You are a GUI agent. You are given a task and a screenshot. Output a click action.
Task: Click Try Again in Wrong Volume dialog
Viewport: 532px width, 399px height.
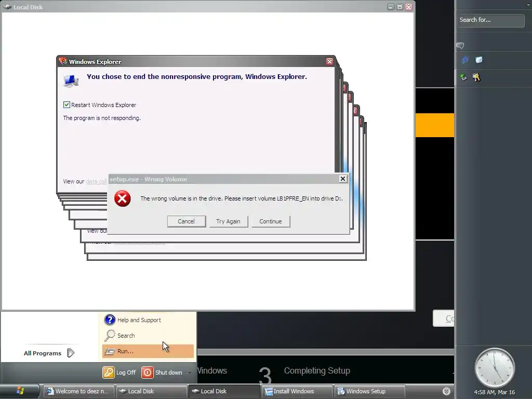tap(229, 221)
